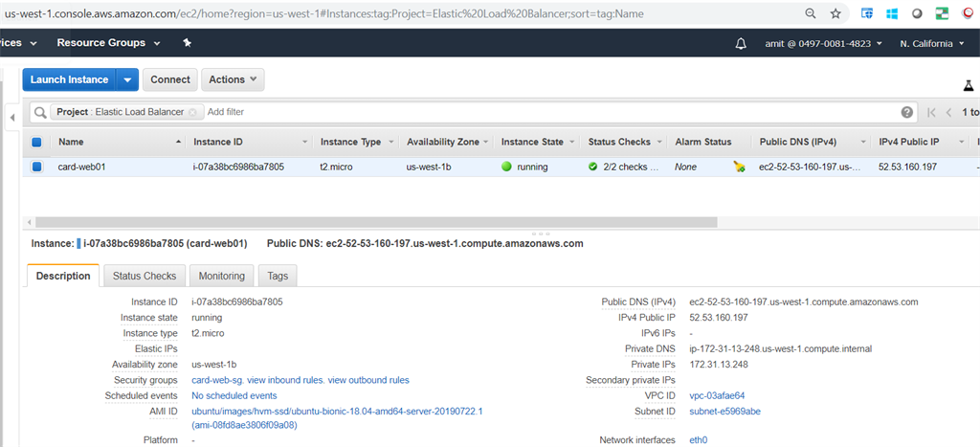Open the vpc-03afae64 link
The height and width of the screenshot is (447, 980).
pyautogui.click(x=717, y=395)
